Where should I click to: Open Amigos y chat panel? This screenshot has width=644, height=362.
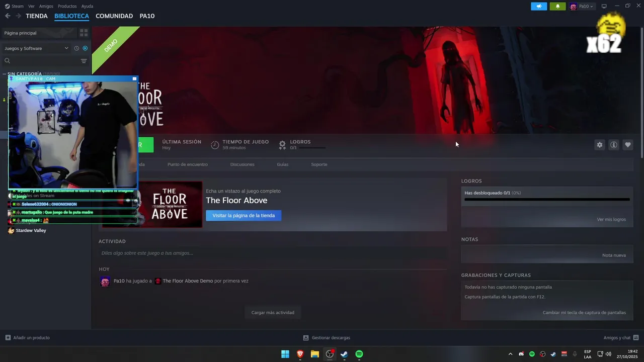click(x=621, y=338)
